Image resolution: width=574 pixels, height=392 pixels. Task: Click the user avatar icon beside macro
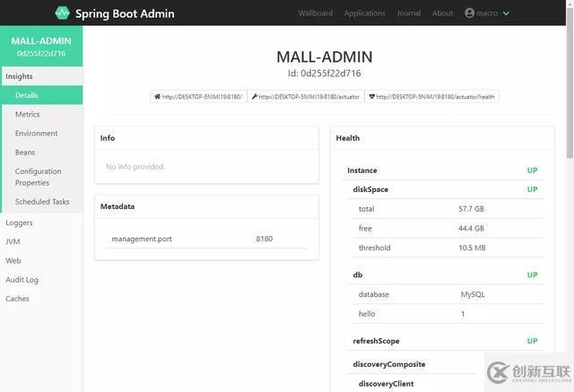[469, 13]
